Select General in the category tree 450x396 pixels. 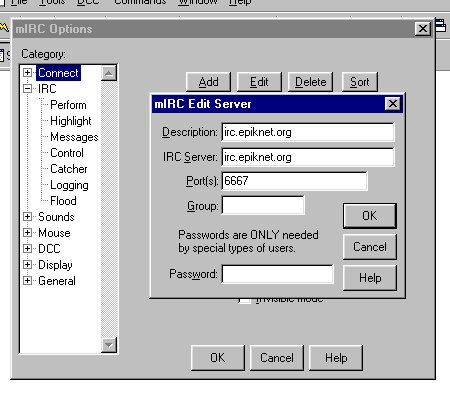57,281
